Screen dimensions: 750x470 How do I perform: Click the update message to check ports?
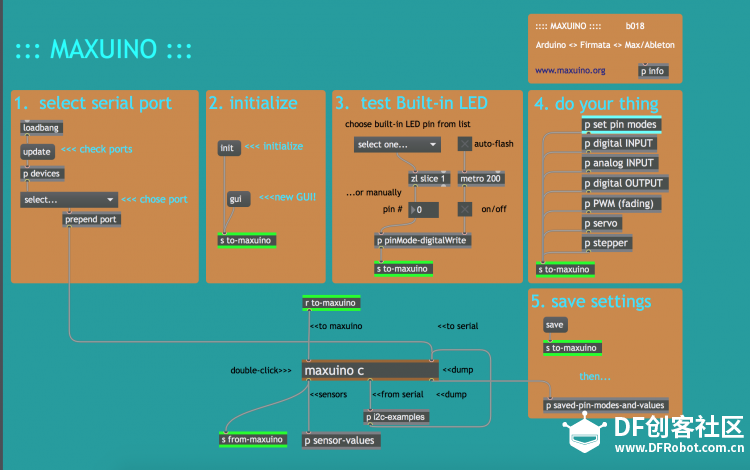pos(37,152)
